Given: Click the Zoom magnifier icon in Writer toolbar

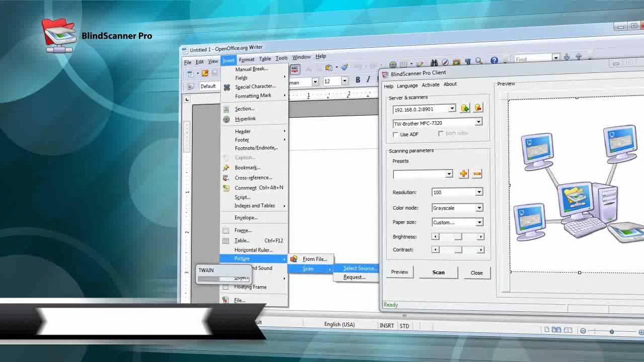Looking at the screenshot, I should pyautogui.click(x=479, y=61).
